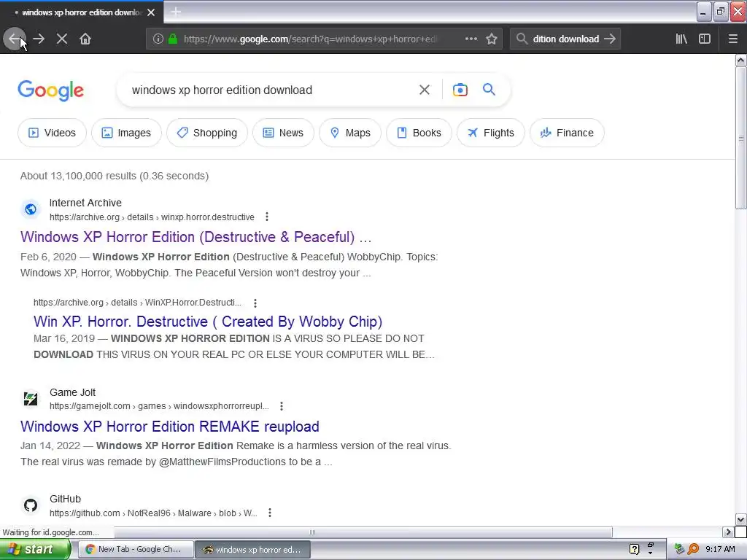The height and width of the screenshot is (560, 747).
Task: Stop loading the page with the X button
Action: pyautogui.click(x=62, y=39)
